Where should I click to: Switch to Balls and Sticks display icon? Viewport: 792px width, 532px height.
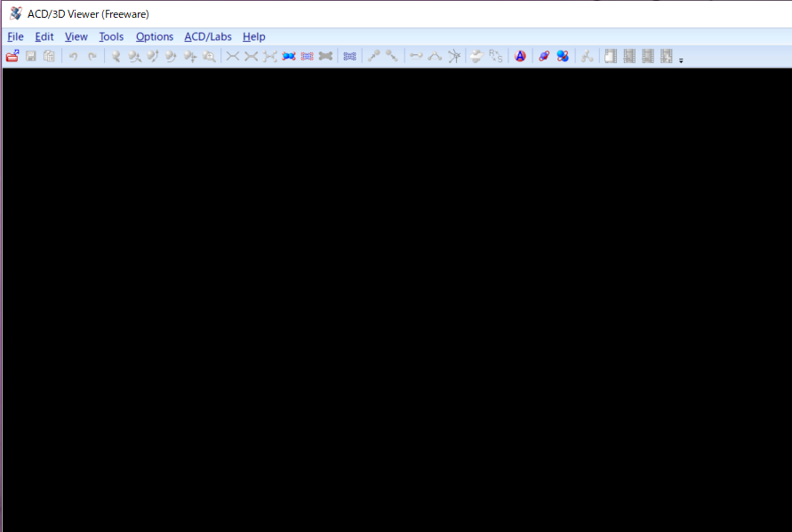(x=269, y=56)
